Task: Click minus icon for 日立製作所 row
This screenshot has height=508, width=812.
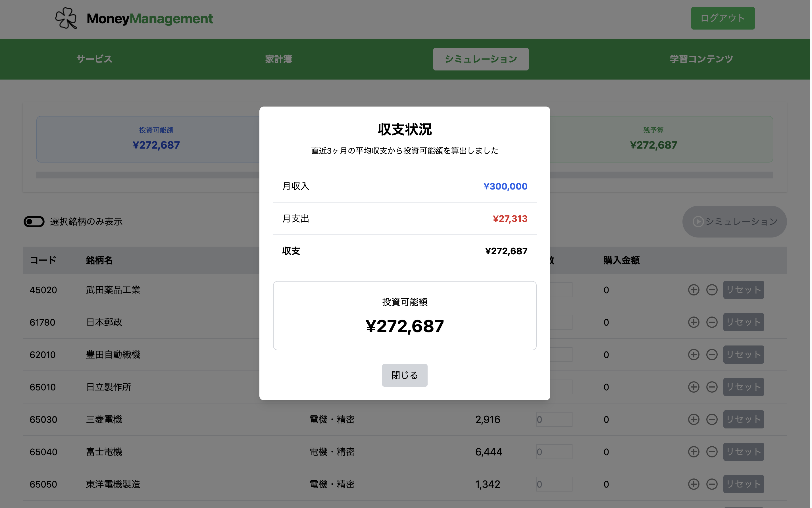Action: tap(711, 387)
